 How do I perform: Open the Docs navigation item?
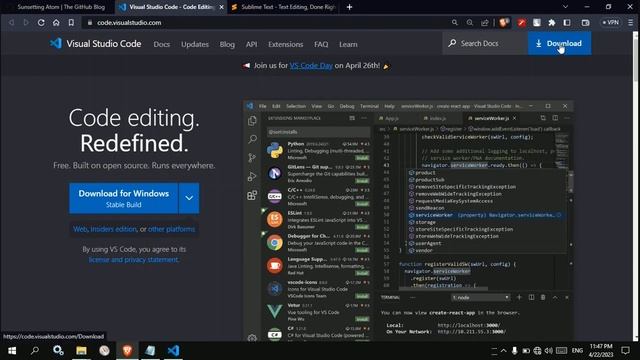[x=162, y=44]
